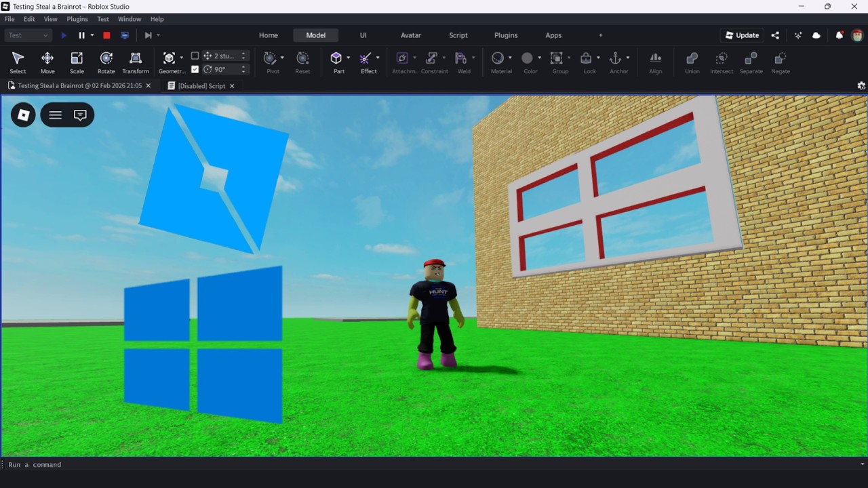
Task: Disable the rotate snapping checkbox
Action: pos(195,69)
